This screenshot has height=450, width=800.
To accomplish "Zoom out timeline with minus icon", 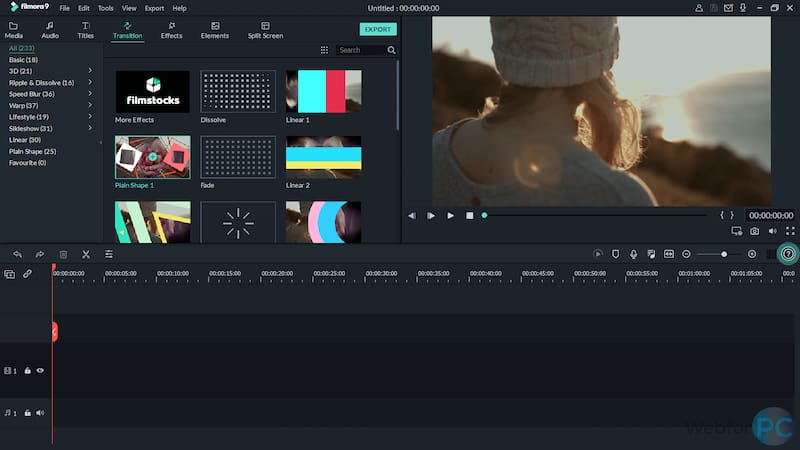I will click(686, 254).
